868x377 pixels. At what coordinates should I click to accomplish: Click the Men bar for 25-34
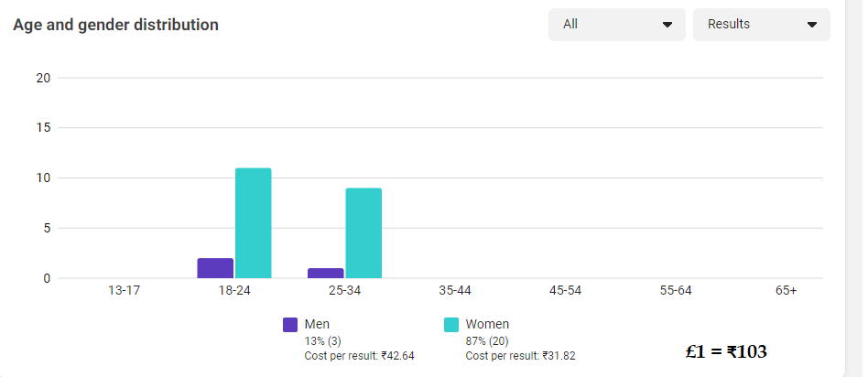[x=325, y=273]
